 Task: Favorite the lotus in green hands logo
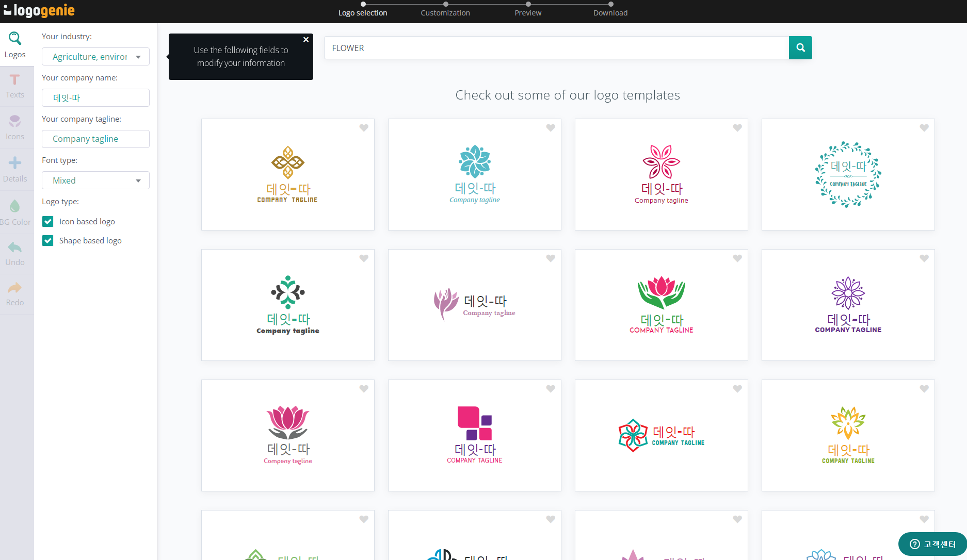737,258
